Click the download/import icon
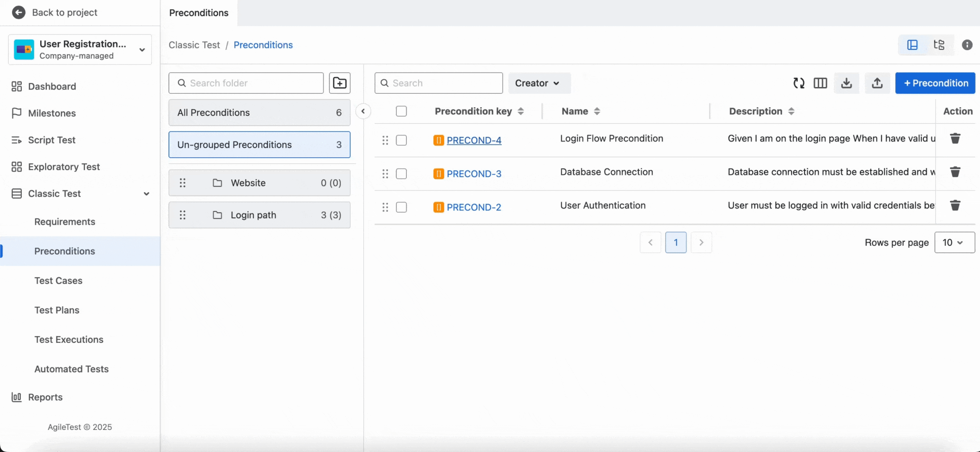980x452 pixels. (x=846, y=83)
